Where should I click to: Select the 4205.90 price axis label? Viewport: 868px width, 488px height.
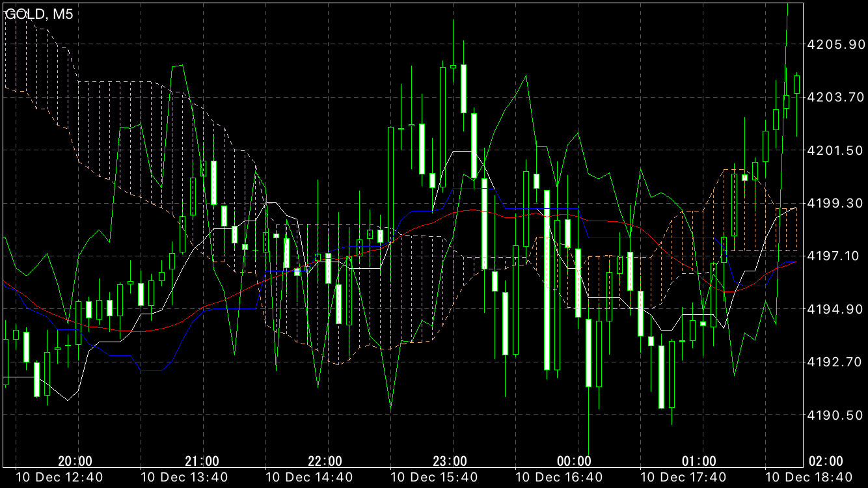pyautogui.click(x=834, y=44)
